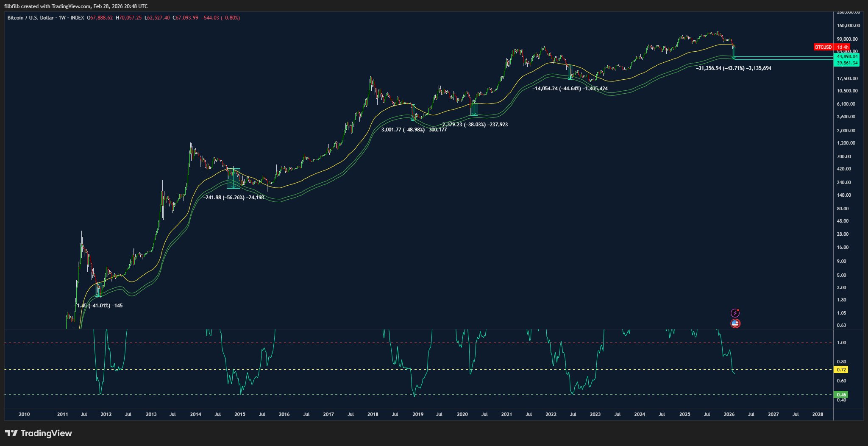Click the red BTCUSD price label
Viewport: 868px width, 446px height.
click(x=823, y=47)
